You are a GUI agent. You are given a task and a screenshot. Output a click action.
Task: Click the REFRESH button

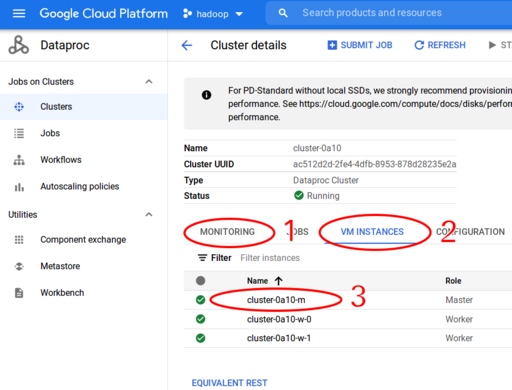[440, 45]
